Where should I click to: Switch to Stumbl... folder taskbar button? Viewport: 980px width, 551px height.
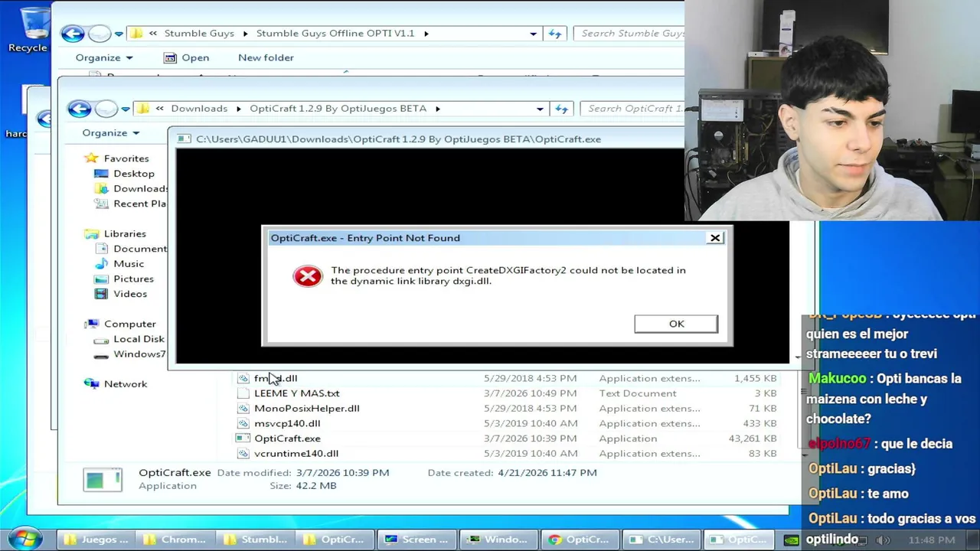256,540
